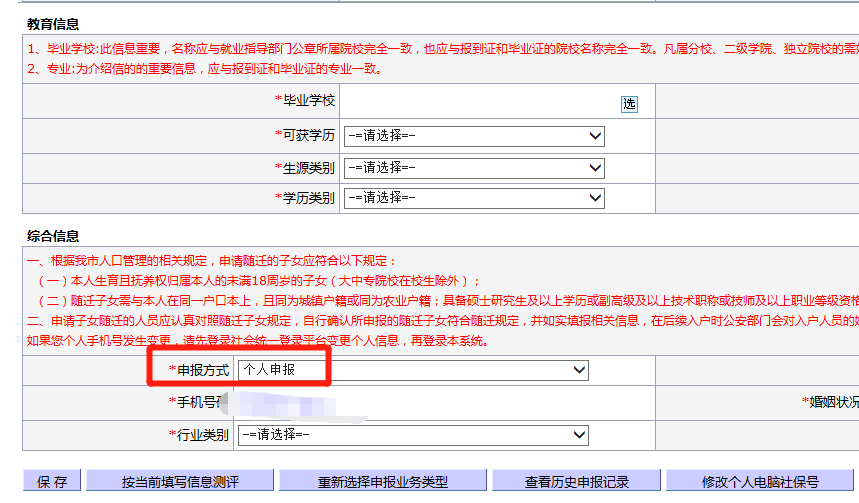Image resolution: width=859 pixels, height=503 pixels.
Task: Open the 可获学历 dropdown
Action: 474,136
